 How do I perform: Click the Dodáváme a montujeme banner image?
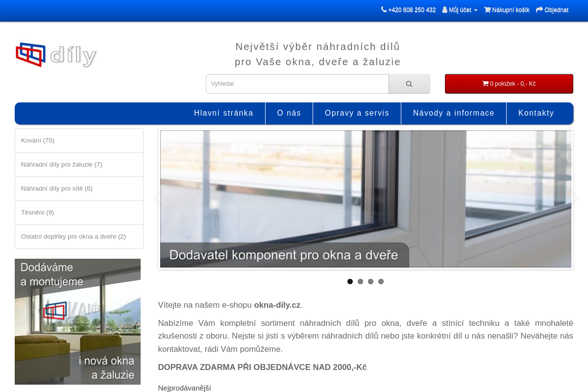click(x=77, y=321)
